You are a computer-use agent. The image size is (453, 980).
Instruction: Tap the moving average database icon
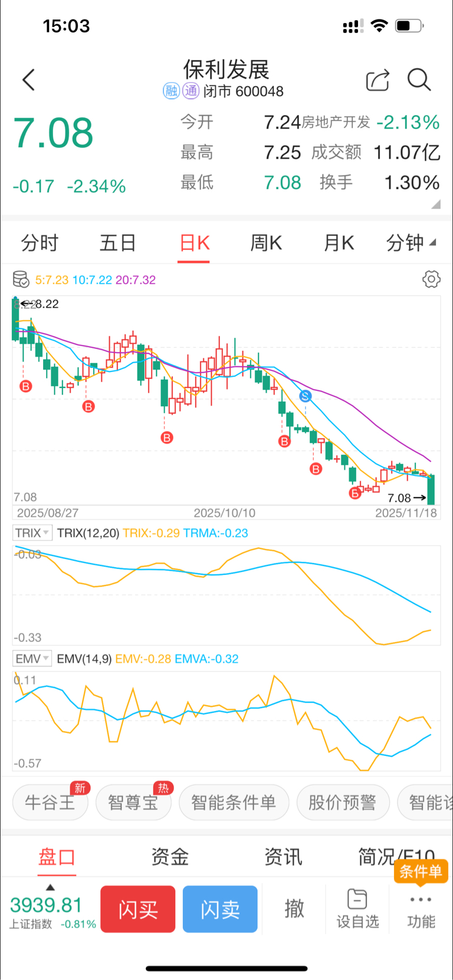point(21,279)
